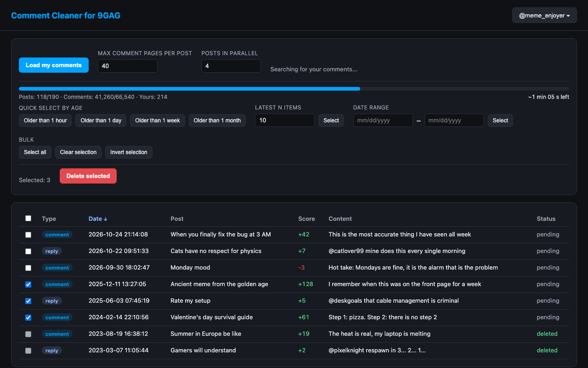The width and height of the screenshot is (588, 368).
Task: Click the Score column header
Action: [x=306, y=219]
